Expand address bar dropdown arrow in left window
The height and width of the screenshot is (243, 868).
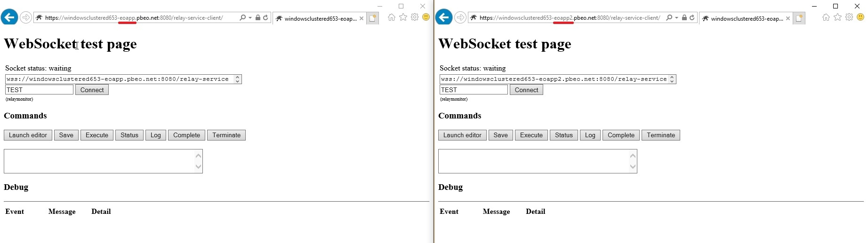[x=250, y=18]
